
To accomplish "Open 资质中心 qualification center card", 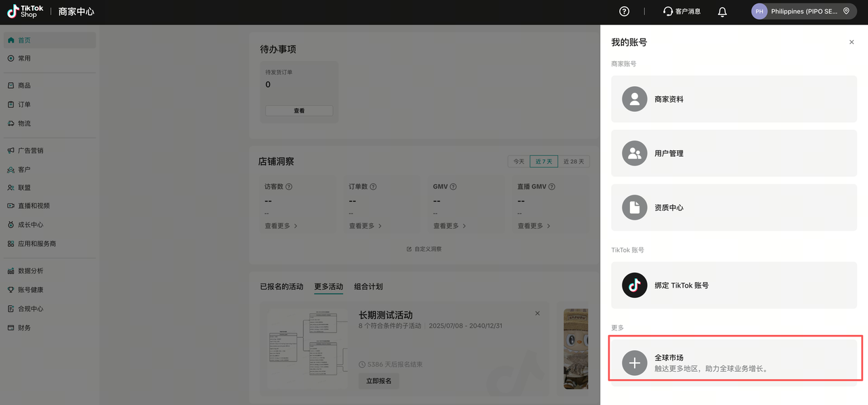I will pyautogui.click(x=734, y=208).
